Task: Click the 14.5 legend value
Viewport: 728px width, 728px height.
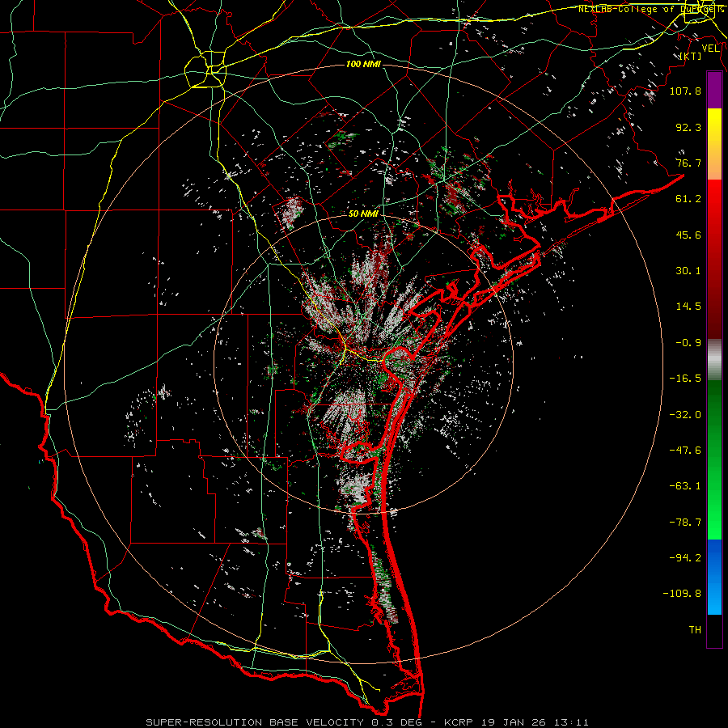Action: click(x=688, y=307)
